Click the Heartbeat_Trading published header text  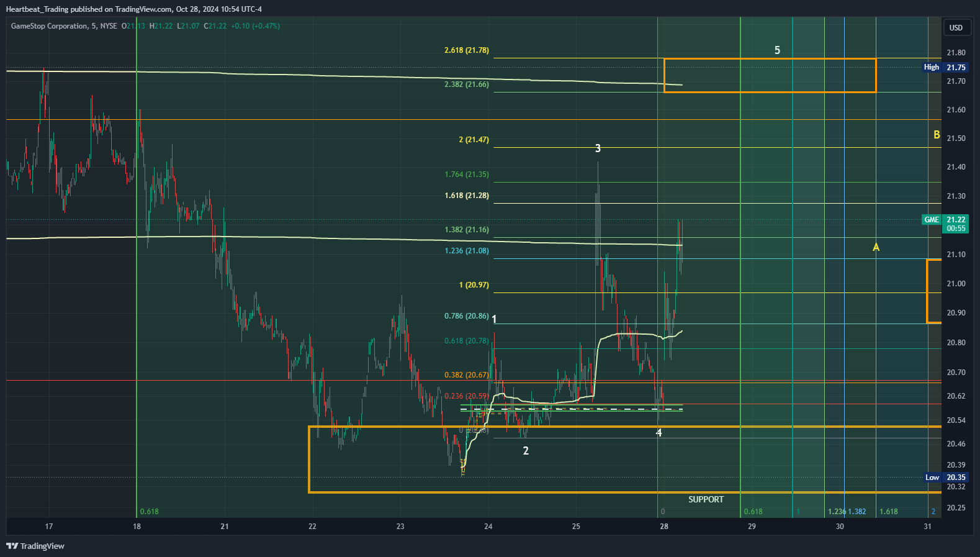[x=133, y=9]
